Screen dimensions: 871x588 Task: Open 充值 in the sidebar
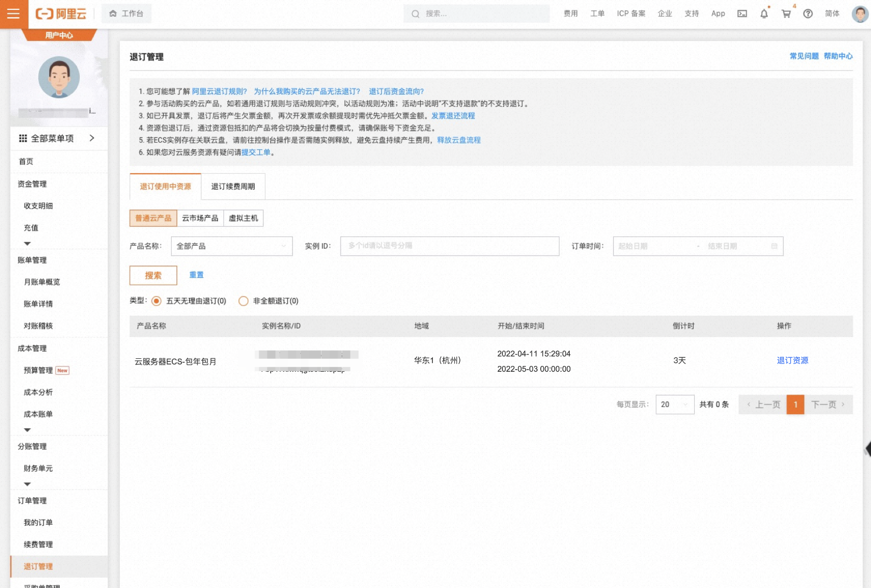click(x=31, y=228)
